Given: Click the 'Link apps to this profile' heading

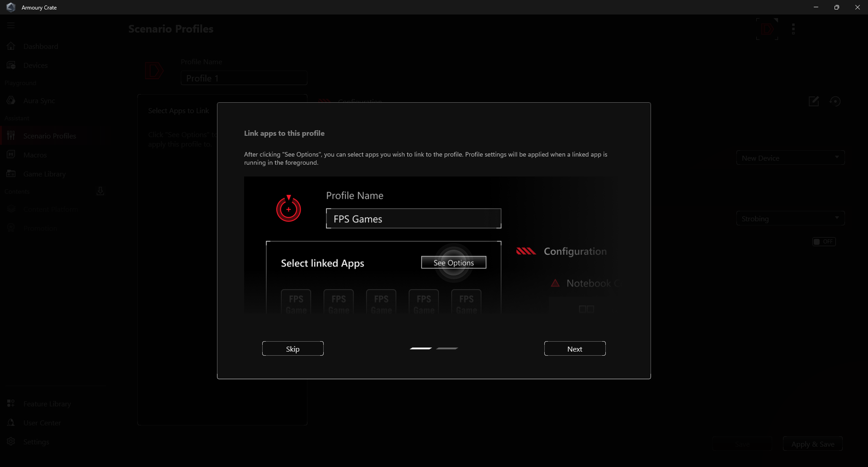Looking at the screenshot, I should click(284, 133).
